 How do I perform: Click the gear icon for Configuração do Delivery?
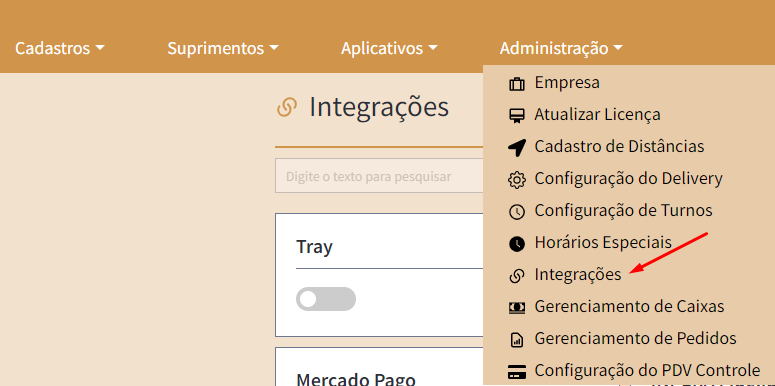tap(517, 180)
